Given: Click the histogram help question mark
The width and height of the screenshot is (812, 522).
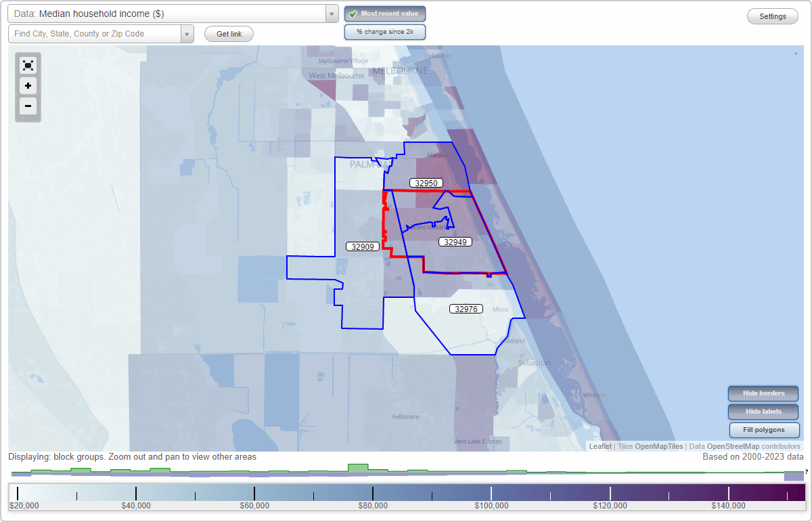Looking at the screenshot, I should pyautogui.click(x=807, y=471).
